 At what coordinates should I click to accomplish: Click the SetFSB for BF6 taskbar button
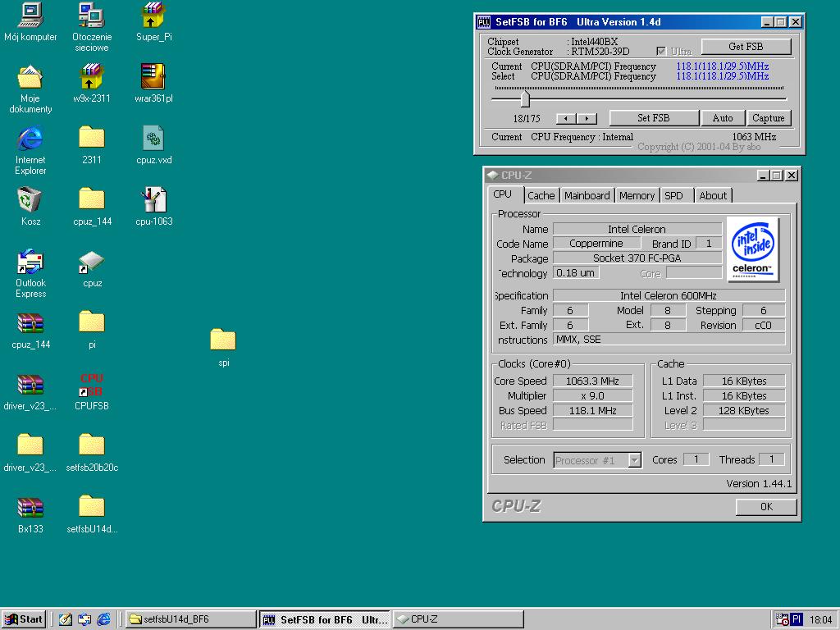pos(325,619)
